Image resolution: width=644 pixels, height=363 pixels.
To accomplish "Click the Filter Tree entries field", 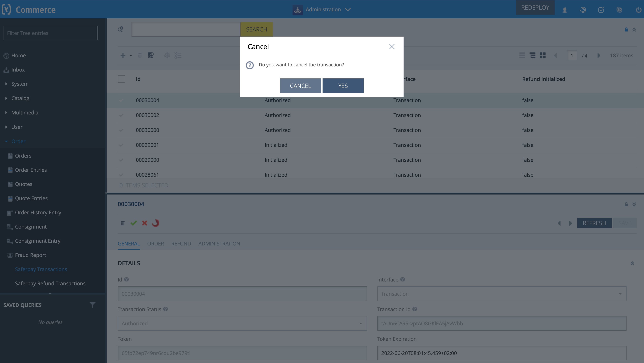I will point(50,33).
